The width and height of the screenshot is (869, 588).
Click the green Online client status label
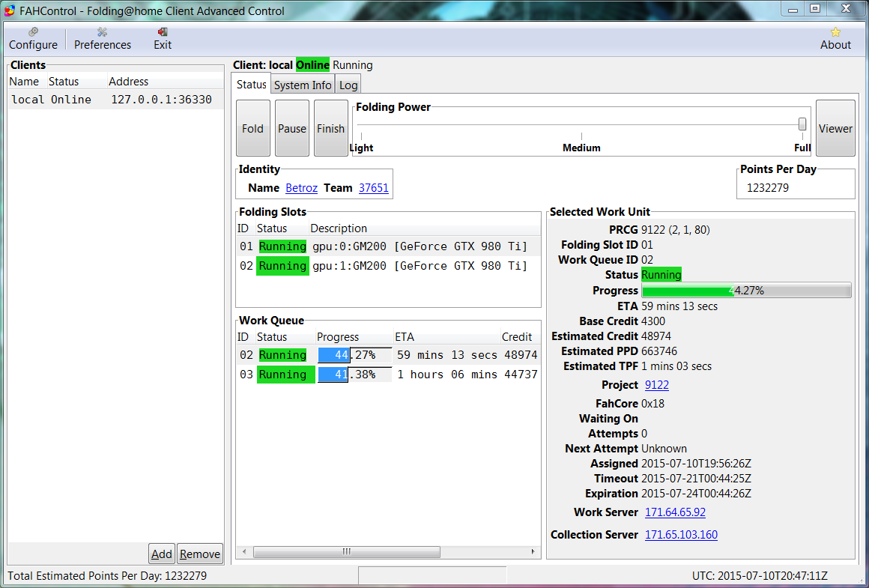pyautogui.click(x=312, y=65)
